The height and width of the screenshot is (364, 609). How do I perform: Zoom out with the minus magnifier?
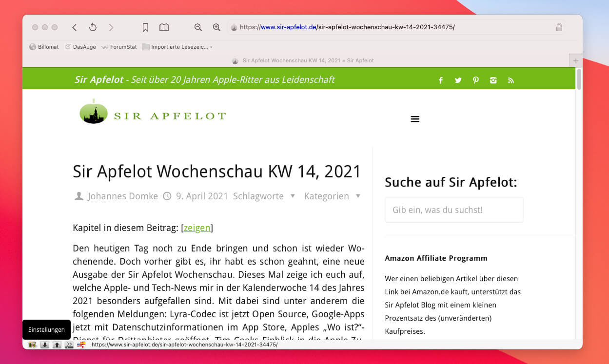198,28
